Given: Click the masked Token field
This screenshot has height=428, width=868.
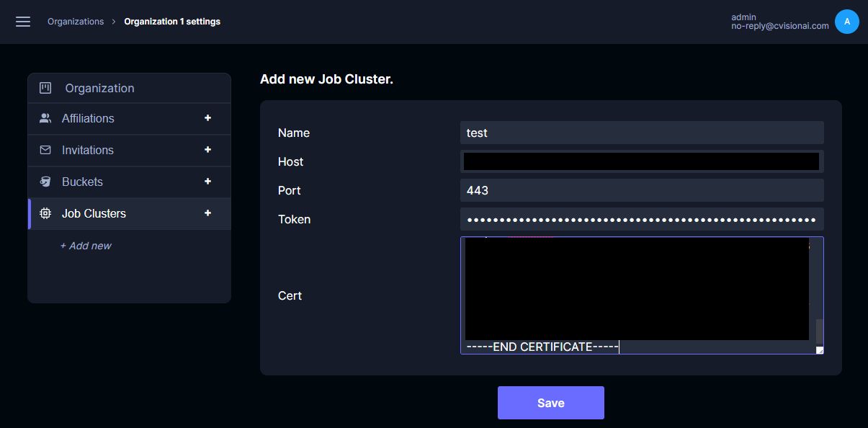Looking at the screenshot, I should click(642, 219).
